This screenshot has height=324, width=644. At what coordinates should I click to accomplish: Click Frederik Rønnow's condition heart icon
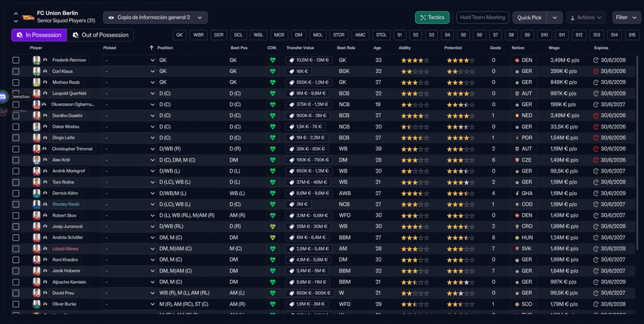273,60
